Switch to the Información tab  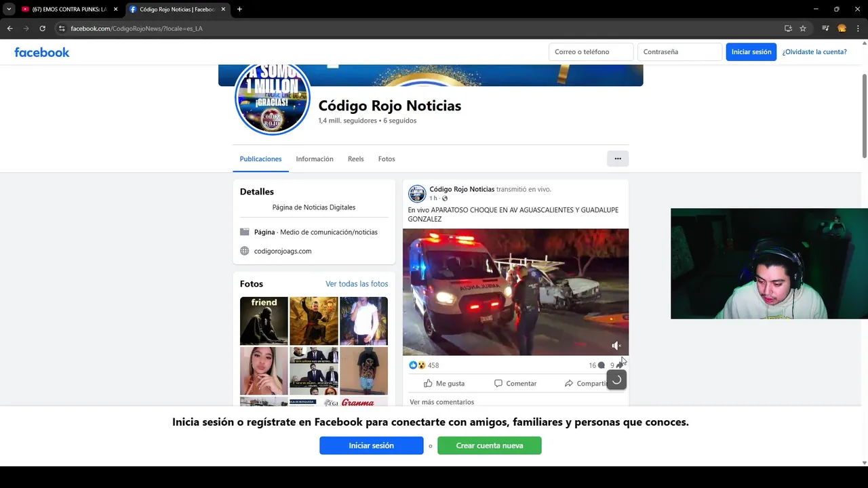(x=315, y=159)
